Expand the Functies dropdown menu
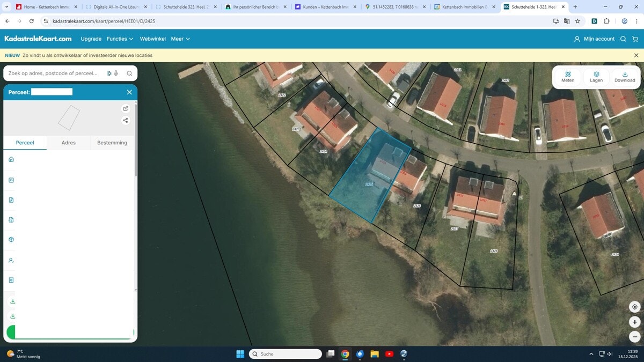 tap(120, 39)
